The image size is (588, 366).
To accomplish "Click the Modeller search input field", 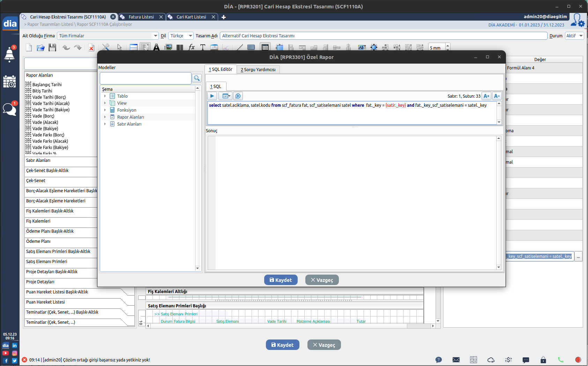I will pos(146,78).
